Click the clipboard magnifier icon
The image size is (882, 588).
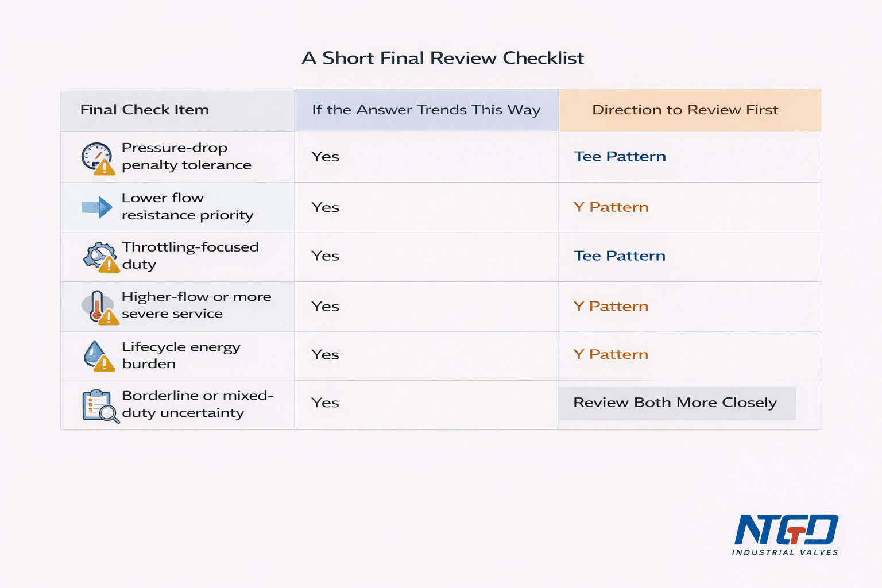pyautogui.click(x=100, y=406)
